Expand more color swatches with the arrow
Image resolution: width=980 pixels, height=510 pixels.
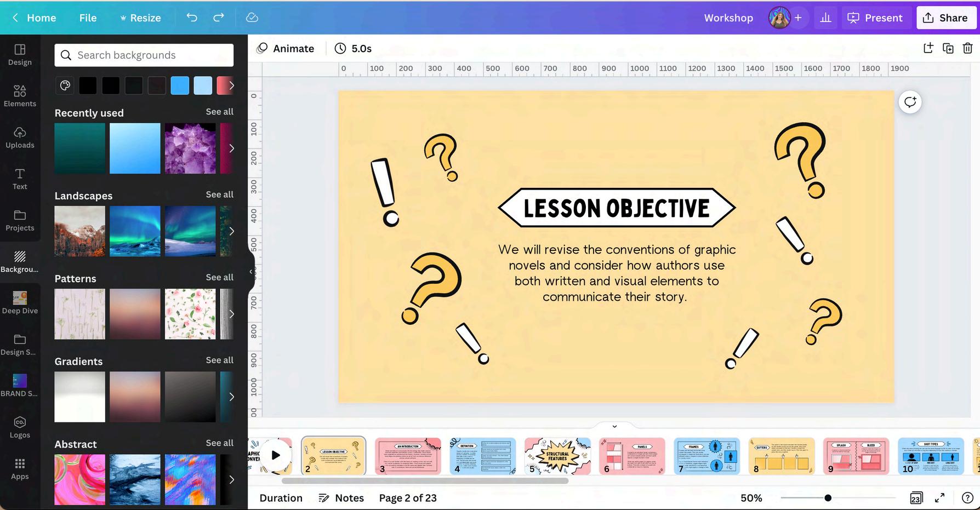click(231, 85)
